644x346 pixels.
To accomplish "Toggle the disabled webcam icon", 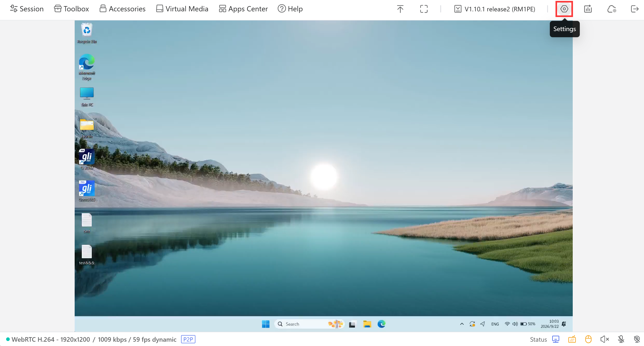I will 637,339.
